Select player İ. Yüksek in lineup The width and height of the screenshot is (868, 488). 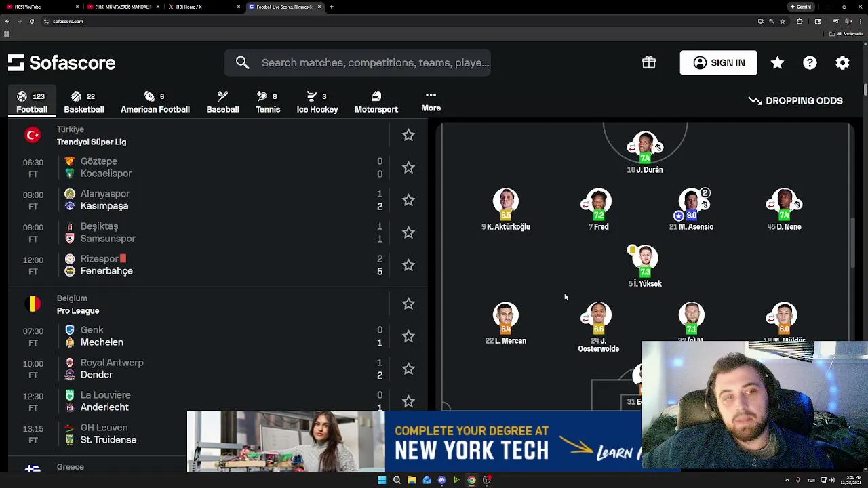click(645, 267)
